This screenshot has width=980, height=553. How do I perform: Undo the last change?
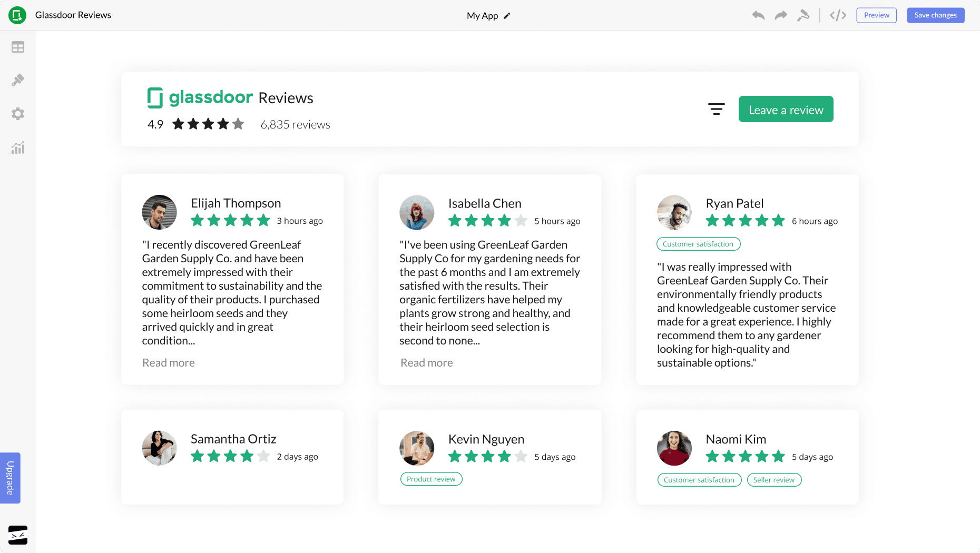point(758,15)
